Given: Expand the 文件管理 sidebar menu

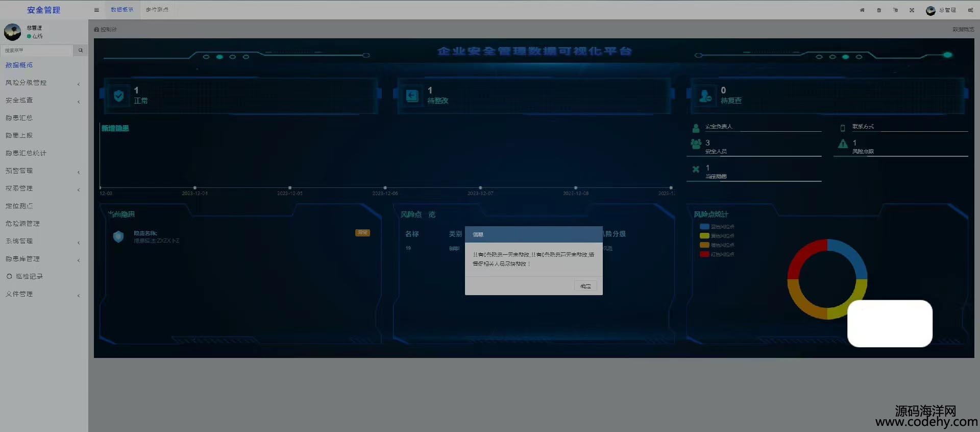Looking at the screenshot, I should pyautogui.click(x=43, y=294).
